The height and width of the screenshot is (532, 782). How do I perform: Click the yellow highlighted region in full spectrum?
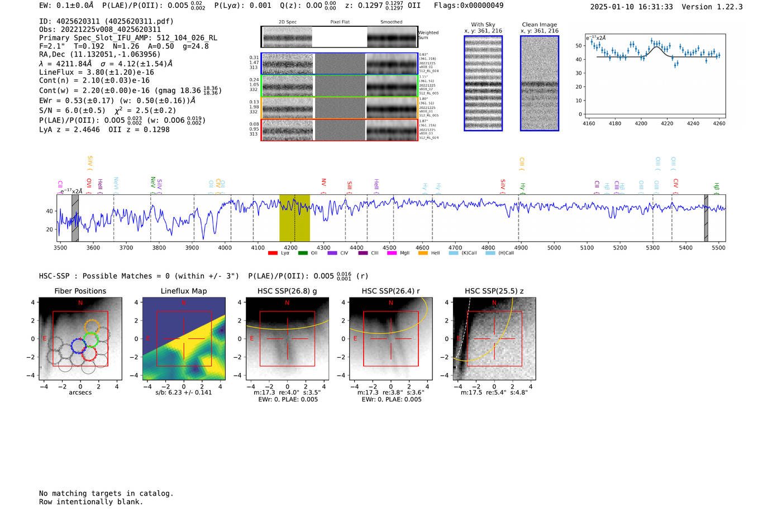tap(294, 218)
